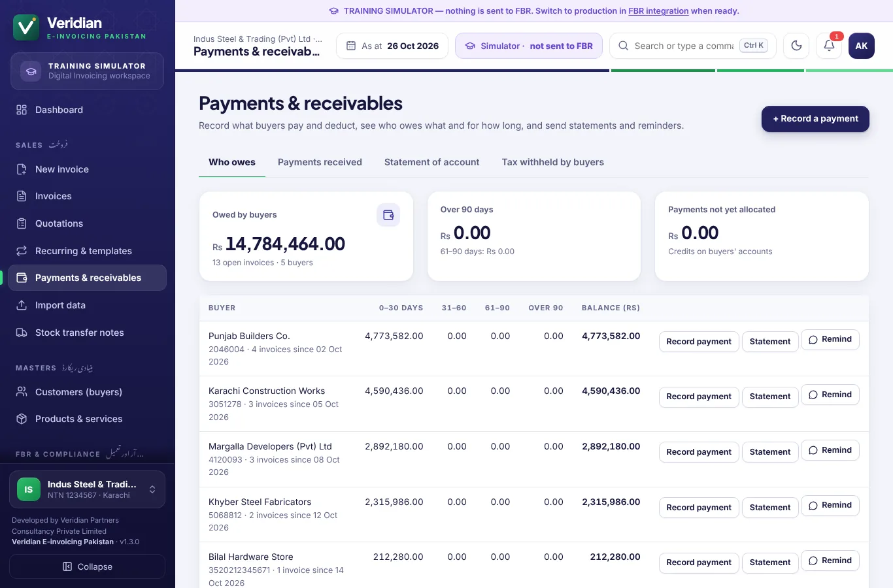Click the Veridian logo icon
The width and height of the screenshot is (893, 588).
click(26, 27)
